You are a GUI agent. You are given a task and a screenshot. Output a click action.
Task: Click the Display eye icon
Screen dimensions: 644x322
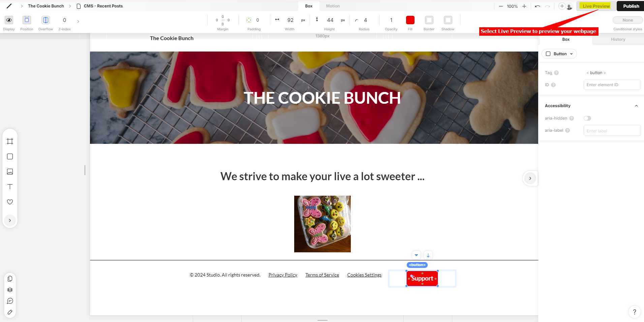pos(9,20)
